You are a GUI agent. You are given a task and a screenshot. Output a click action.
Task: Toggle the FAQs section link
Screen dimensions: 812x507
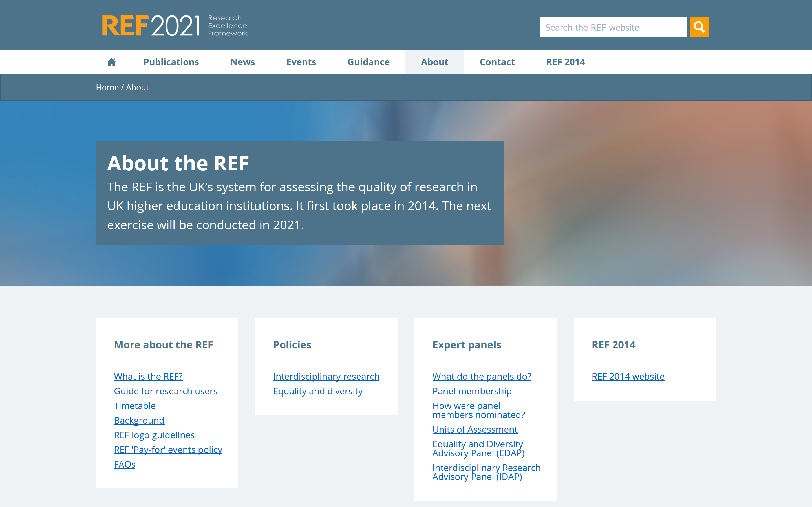[x=125, y=464]
